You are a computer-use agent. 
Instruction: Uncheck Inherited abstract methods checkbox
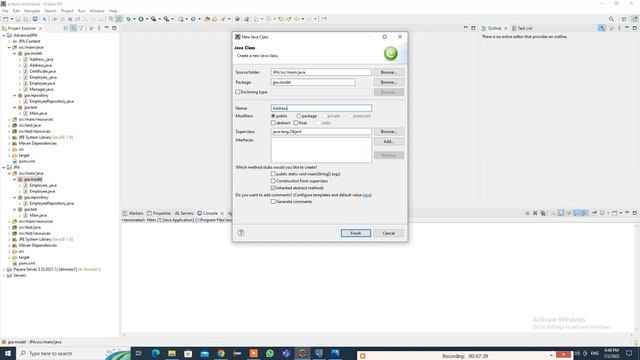pyautogui.click(x=273, y=188)
